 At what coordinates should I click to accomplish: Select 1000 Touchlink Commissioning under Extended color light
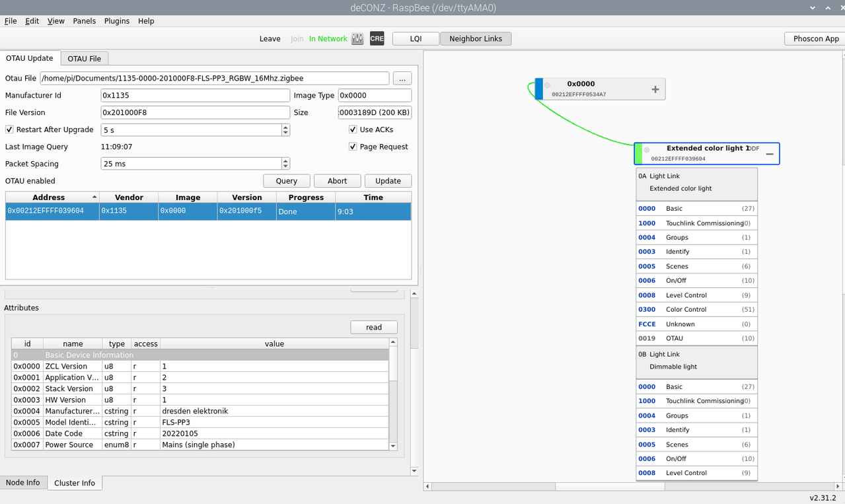click(x=696, y=223)
